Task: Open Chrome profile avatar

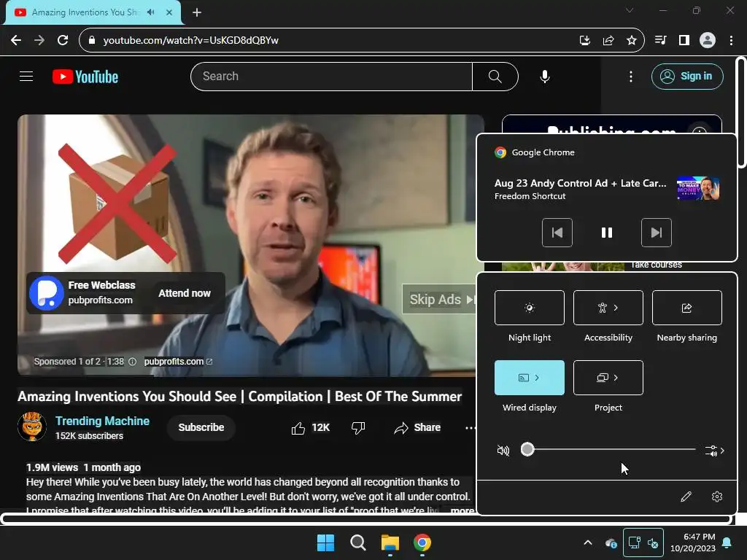Action: tap(708, 41)
